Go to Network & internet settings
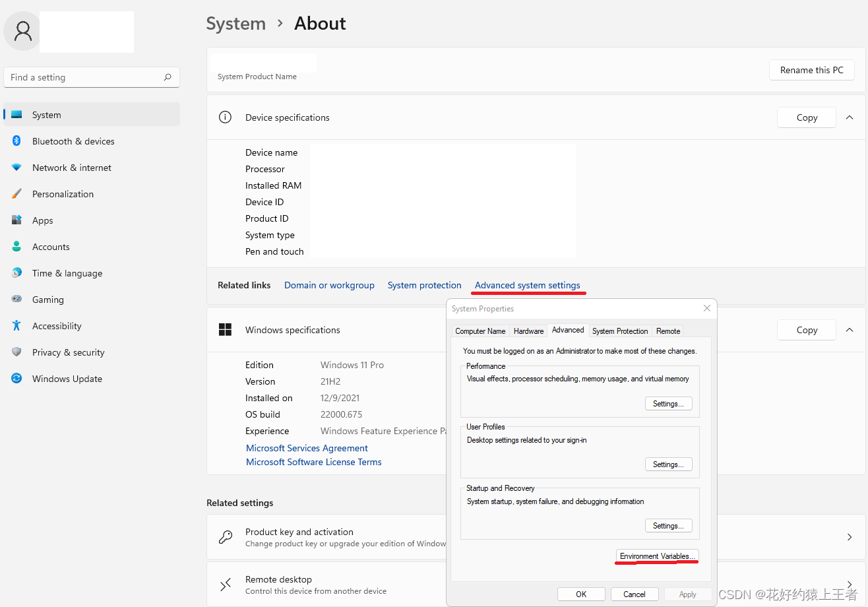 click(x=92, y=168)
